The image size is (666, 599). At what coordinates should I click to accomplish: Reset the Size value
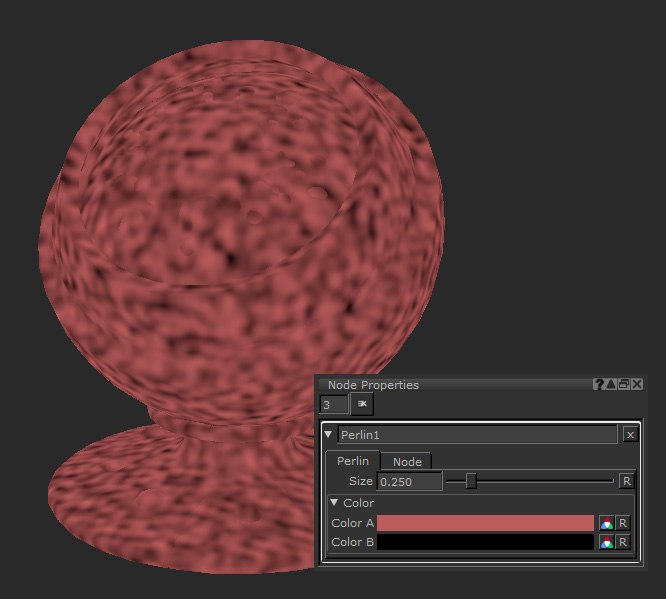tap(626, 481)
